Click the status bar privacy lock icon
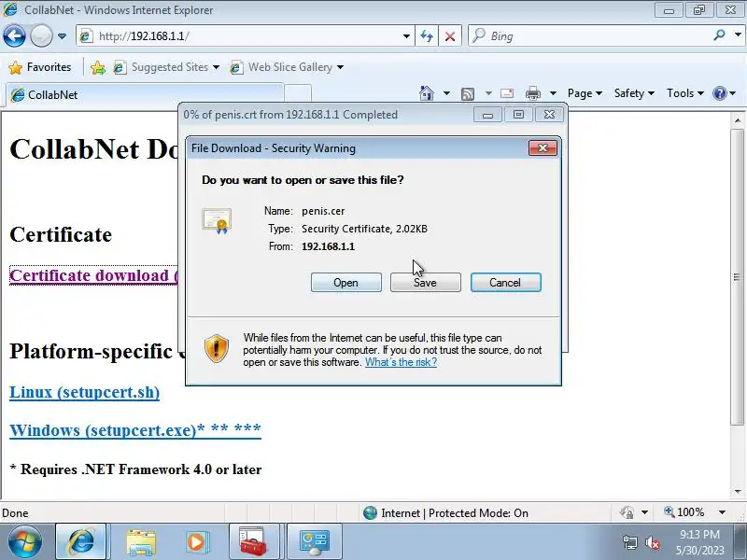The height and width of the screenshot is (560, 747). (627, 512)
